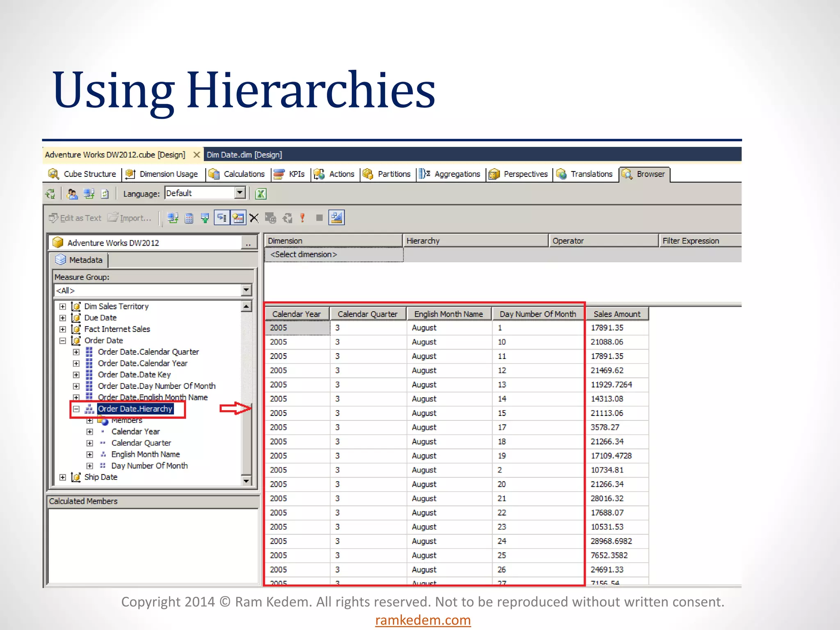Open the Dim Date.dim [Design] tab
The width and height of the screenshot is (840, 630).
tap(244, 155)
